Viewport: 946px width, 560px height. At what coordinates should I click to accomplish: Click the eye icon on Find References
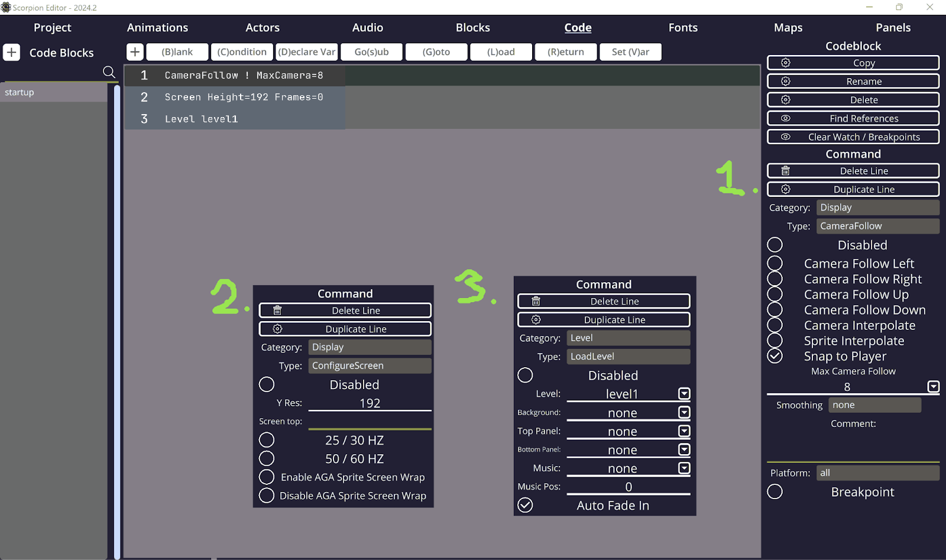786,118
